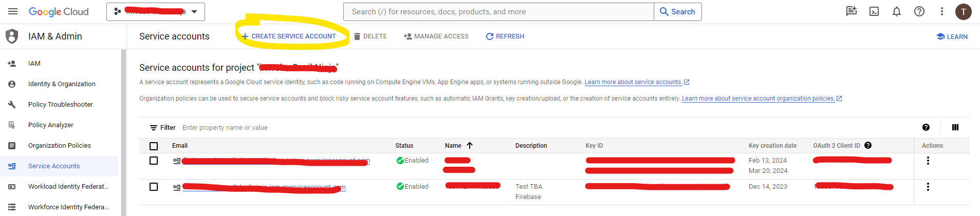Open column display options icon
Screen dimensions: 980x216
point(955,127)
